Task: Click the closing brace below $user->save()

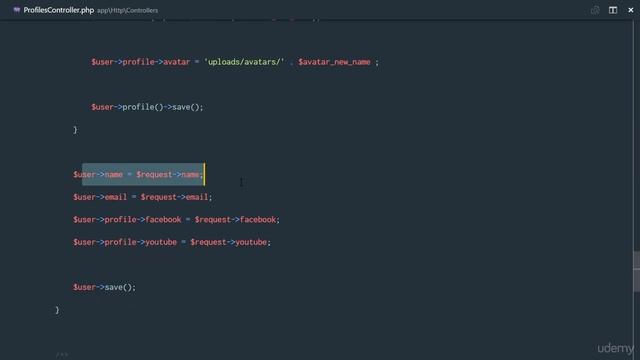Action: pyautogui.click(x=57, y=310)
